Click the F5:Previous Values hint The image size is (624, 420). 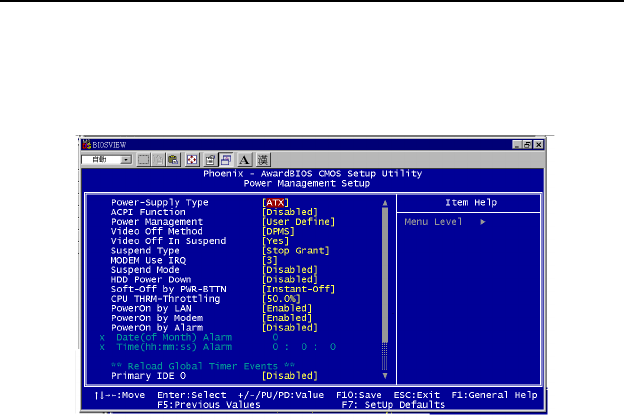[209, 404]
